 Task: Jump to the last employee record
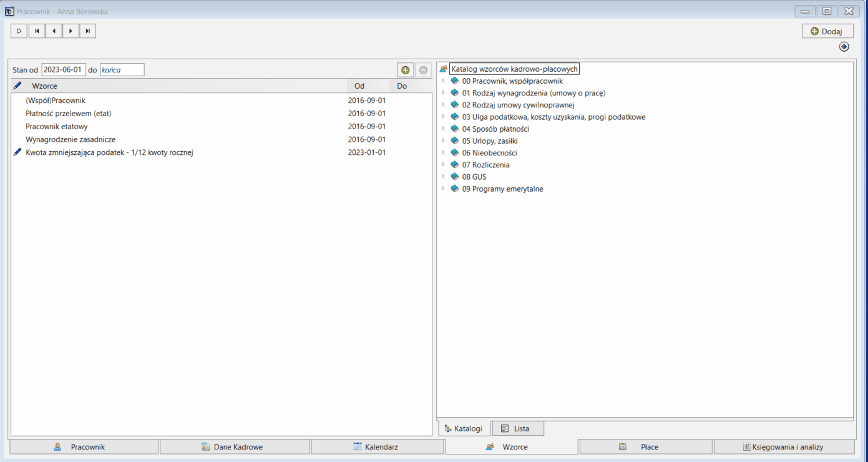pyautogui.click(x=88, y=31)
